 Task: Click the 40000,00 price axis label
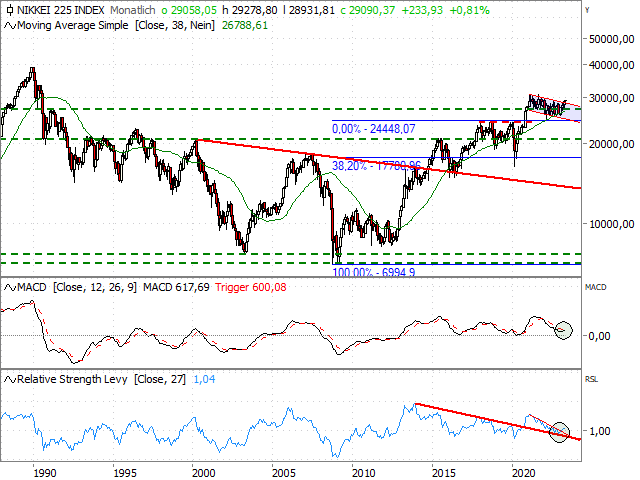pos(611,65)
